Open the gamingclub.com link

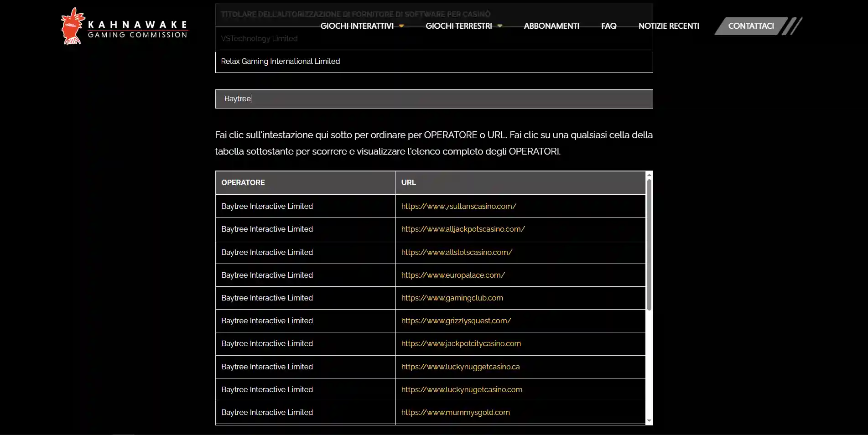point(452,298)
